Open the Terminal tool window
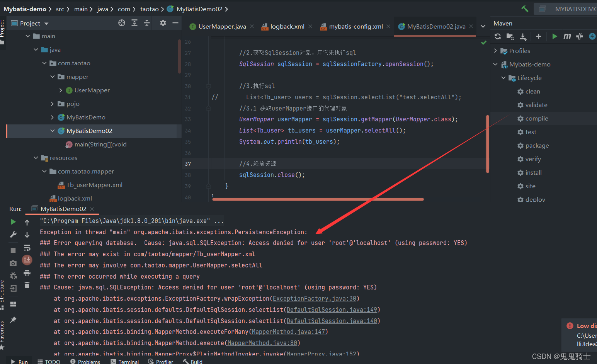The image size is (597, 364). (124, 362)
